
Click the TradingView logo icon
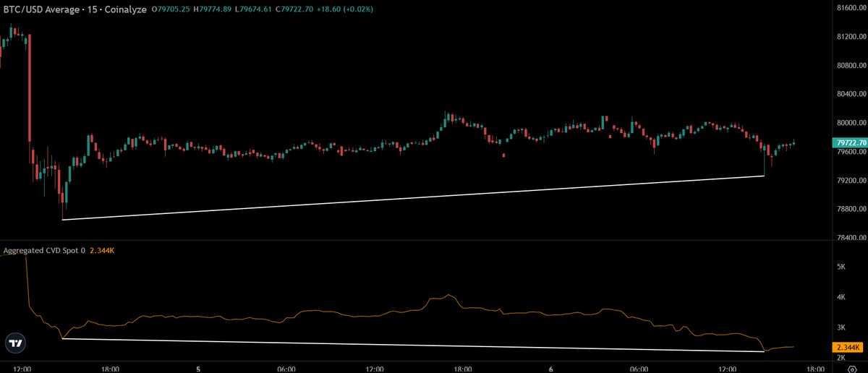(x=15, y=344)
